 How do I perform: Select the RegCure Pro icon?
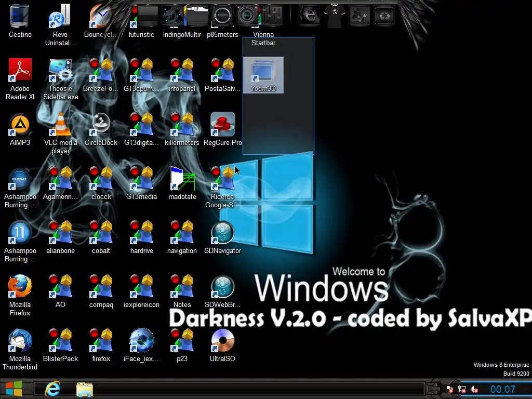(222, 124)
